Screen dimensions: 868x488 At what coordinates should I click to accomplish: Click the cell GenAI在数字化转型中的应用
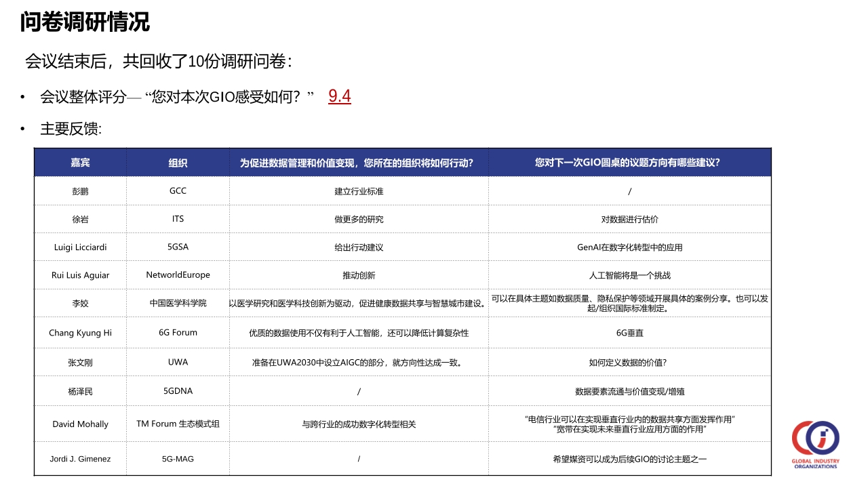point(629,247)
